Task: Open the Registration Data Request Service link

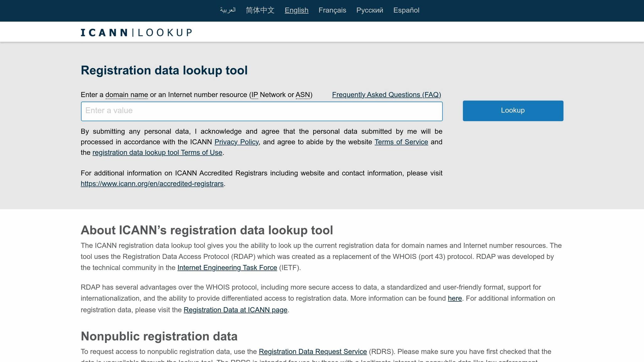Action: (x=313, y=352)
